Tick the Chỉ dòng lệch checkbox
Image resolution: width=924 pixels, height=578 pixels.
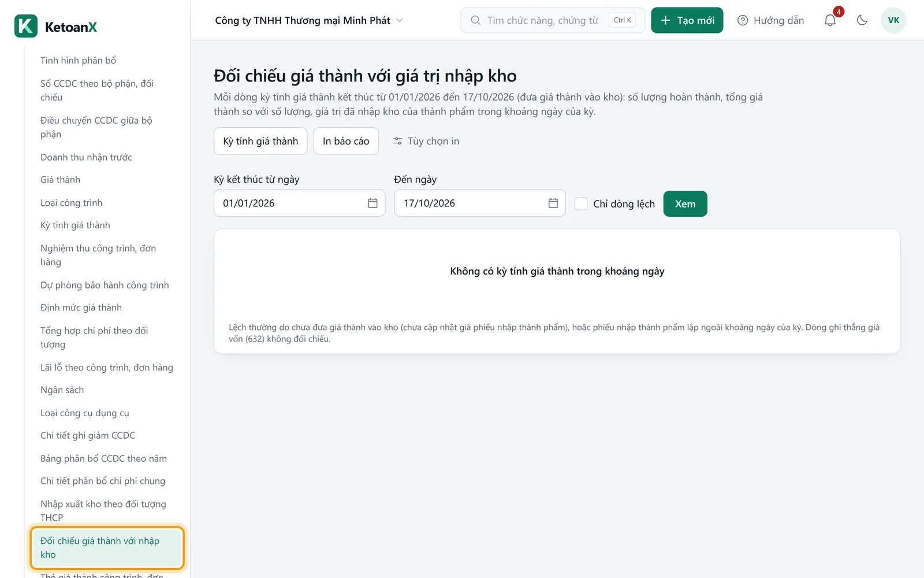581,203
